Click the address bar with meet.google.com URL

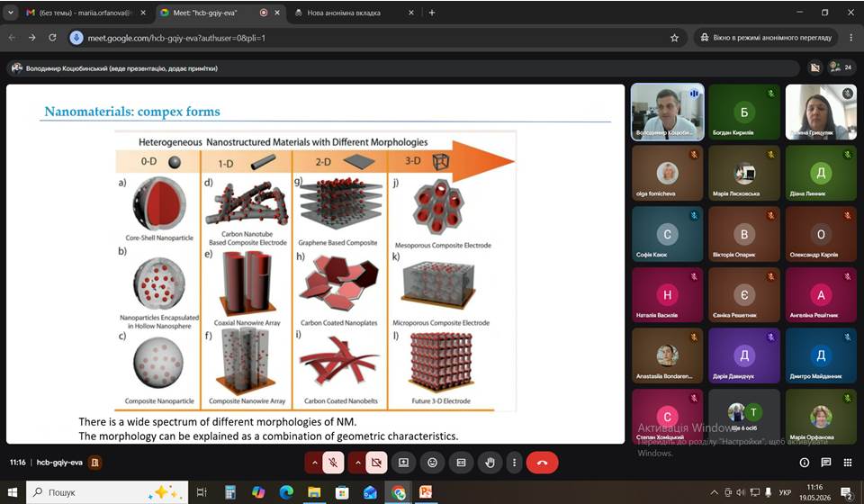point(374,38)
